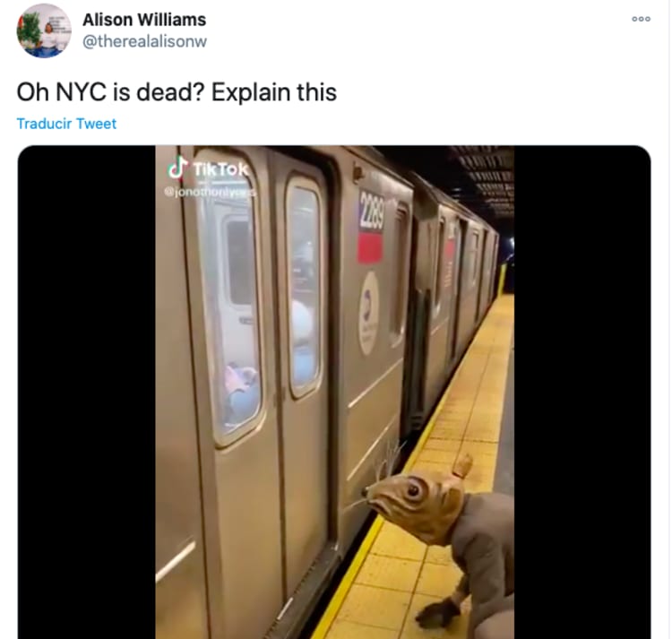Image resolution: width=672 pixels, height=639 pixels.
Task: Click the @jonothonlyons TikTok username watermark
Action: point(210,192)
